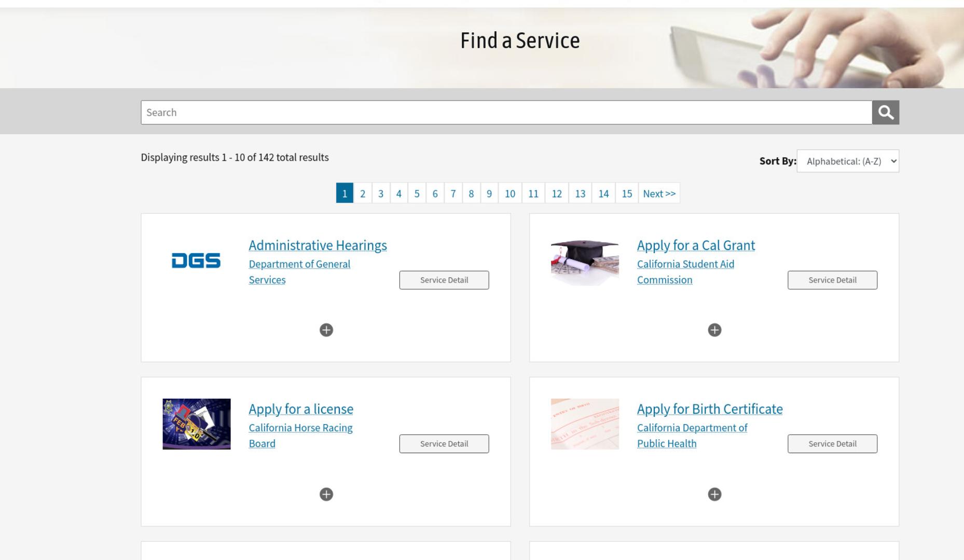Screen dimensions: 964x560
Task: Go to results page 9
Action: click(x=489, y=193)
